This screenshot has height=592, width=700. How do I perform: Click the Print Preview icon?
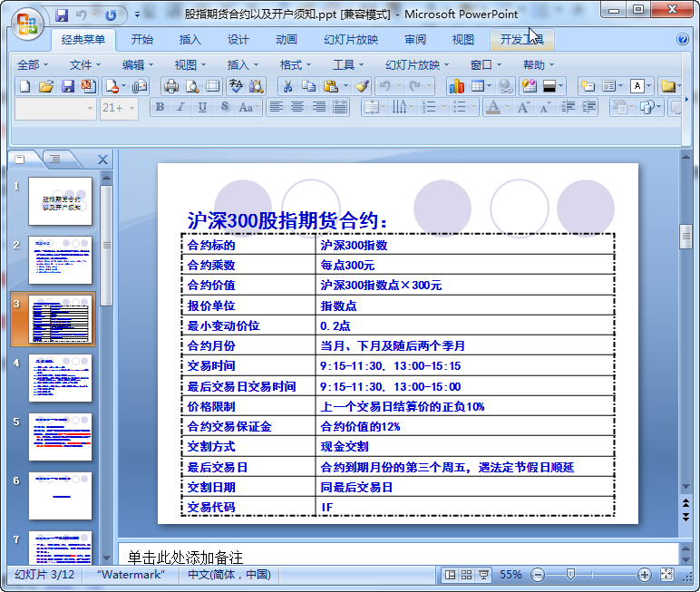(191, 86)
